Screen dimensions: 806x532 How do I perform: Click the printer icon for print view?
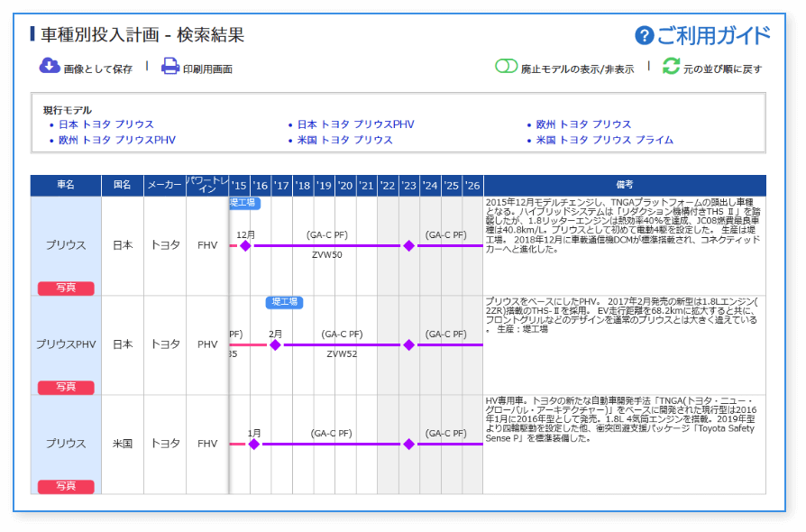click(170, 67)
